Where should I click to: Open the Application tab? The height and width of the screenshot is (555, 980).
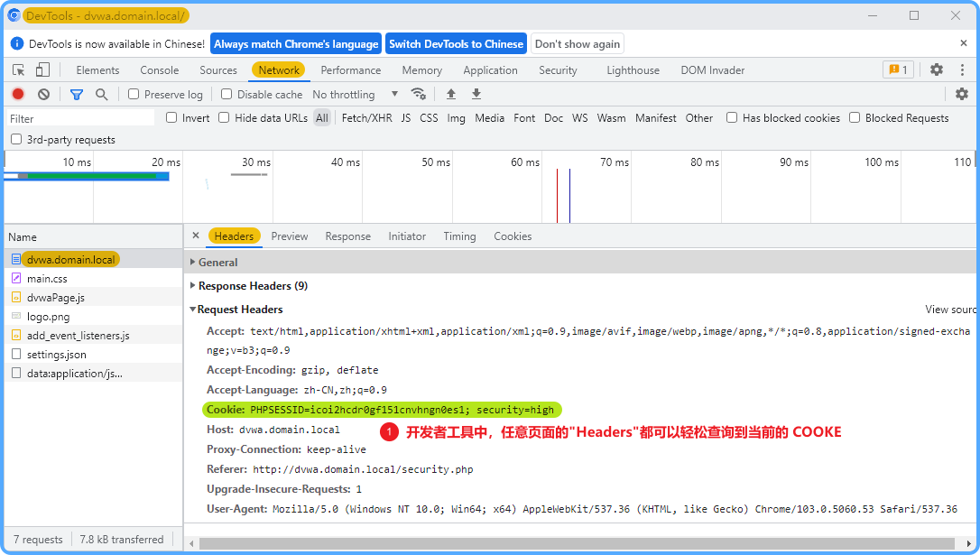coord(490,70)
